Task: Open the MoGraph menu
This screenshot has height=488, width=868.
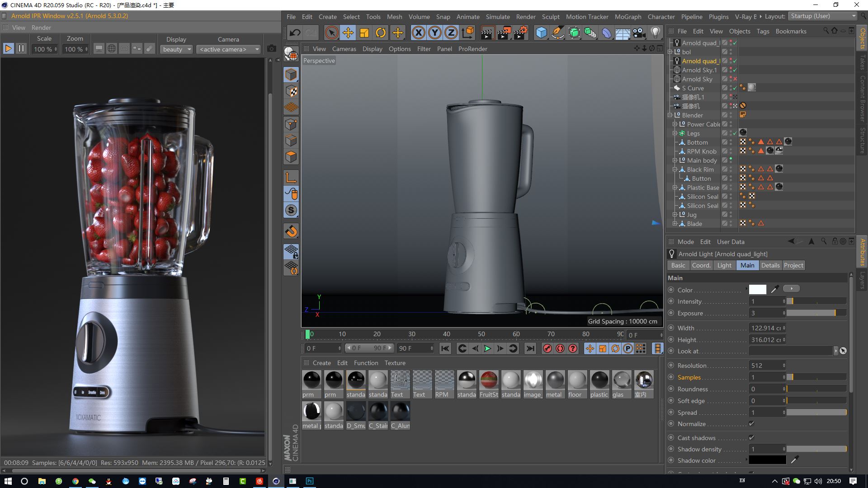Action: 627,17
